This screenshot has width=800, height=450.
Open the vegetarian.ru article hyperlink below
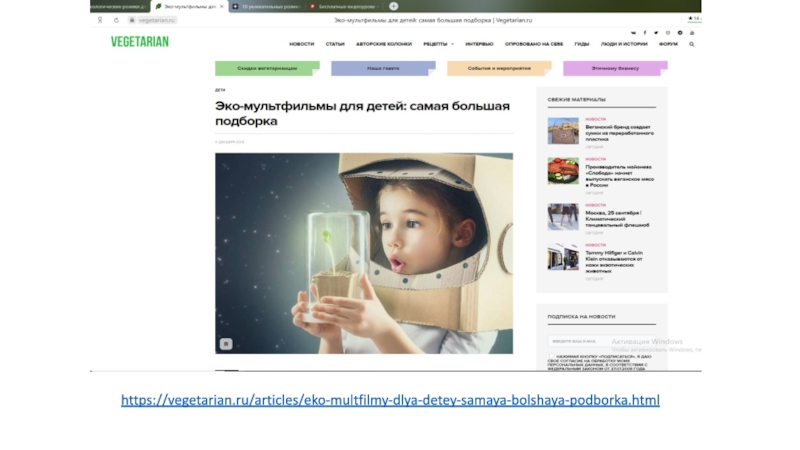coord(390,400)
